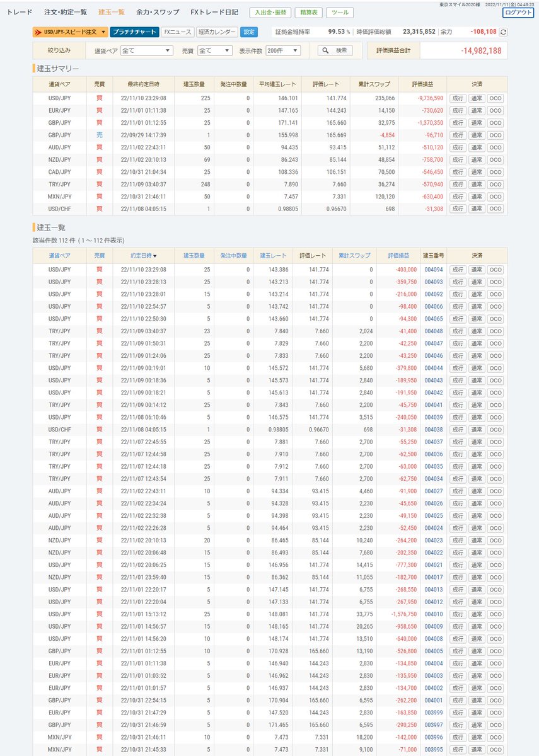The image size is (539, 756).
Task: Click 成行 for USD/CHF in 建玉サマリー
Action: [457, 209]
